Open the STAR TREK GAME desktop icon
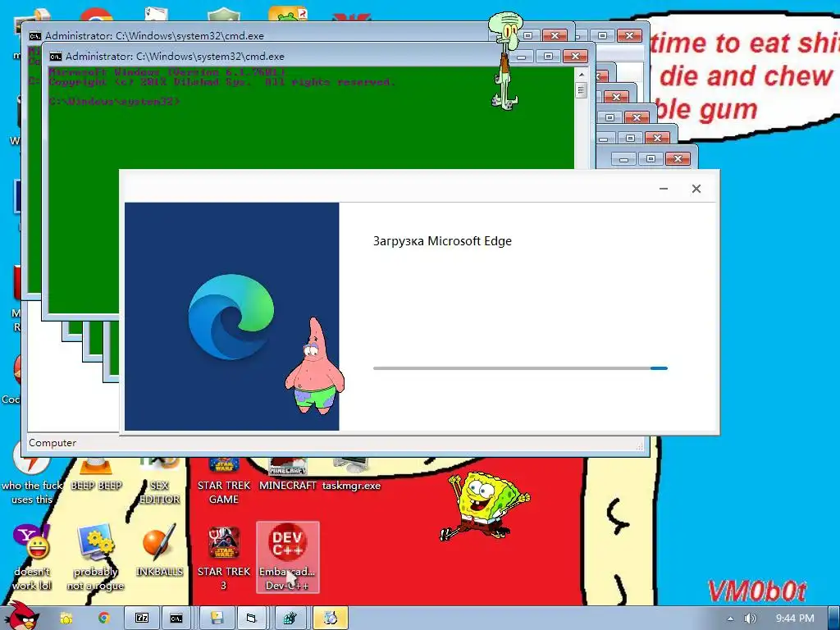 tap(224, 481)
